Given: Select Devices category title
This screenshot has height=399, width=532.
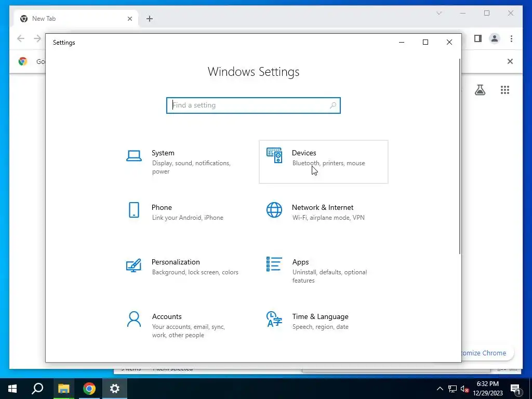Looking at the screenshot, I should 304,153.
